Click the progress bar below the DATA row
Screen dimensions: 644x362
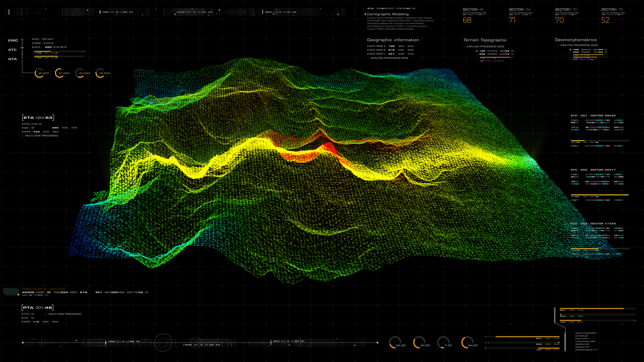coord(59,51)
